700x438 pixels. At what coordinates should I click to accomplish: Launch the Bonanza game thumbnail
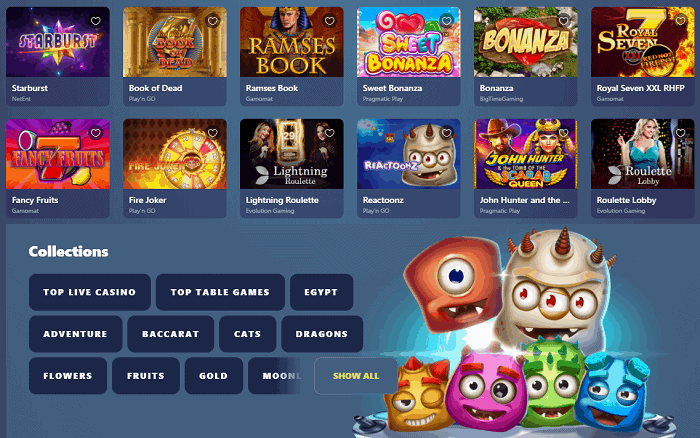[x=525, y=42]
